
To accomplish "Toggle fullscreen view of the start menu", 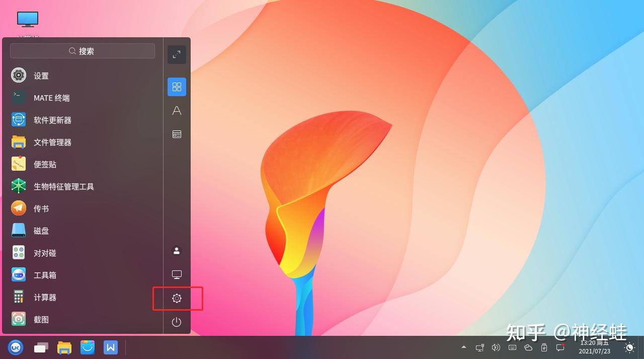I will 177,54.
